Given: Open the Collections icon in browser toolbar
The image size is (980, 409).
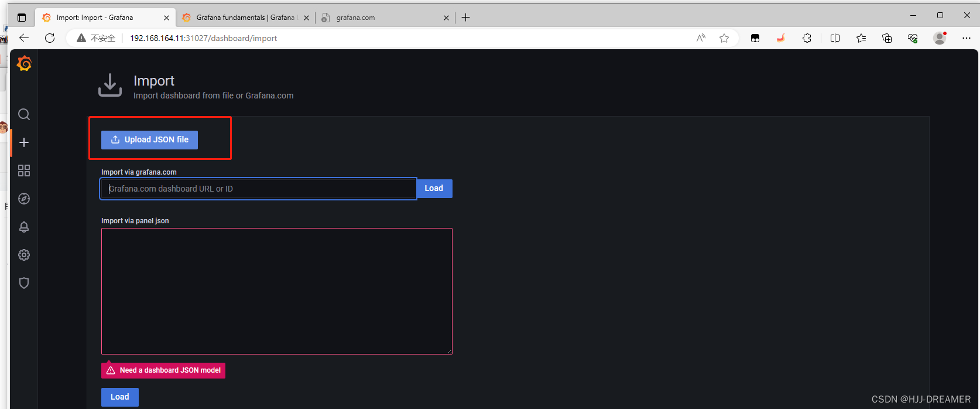Looking at the screenshot, I should (x=887, y=38).
